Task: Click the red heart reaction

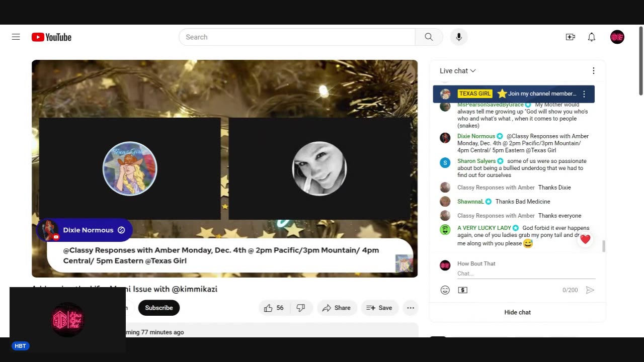Action: point(585,239)
